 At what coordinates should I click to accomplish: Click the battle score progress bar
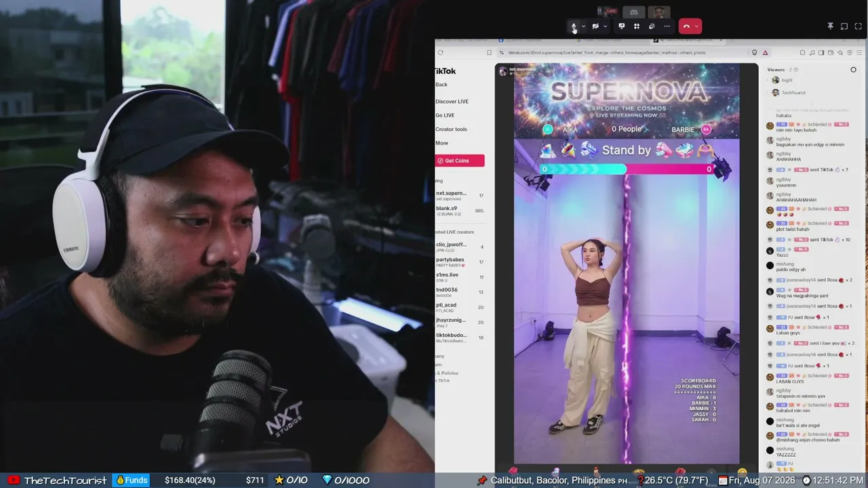627,169
